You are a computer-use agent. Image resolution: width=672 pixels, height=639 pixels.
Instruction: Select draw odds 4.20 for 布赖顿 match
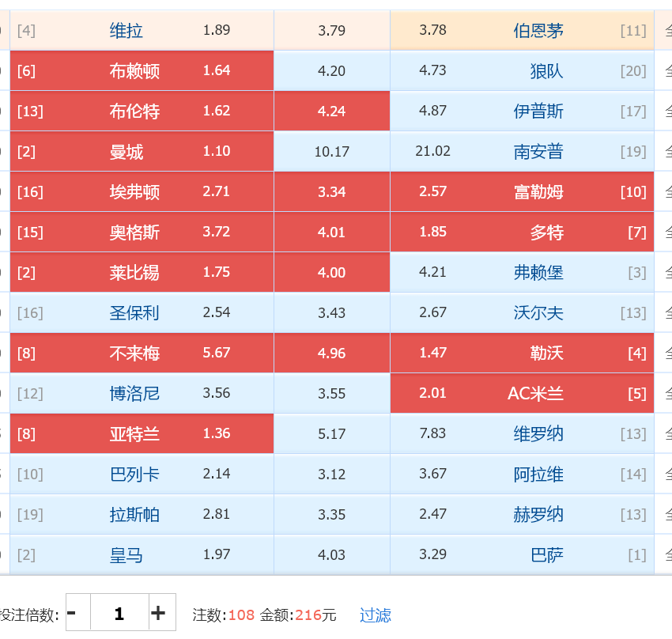pyautogui.click(x=332, y=70)
